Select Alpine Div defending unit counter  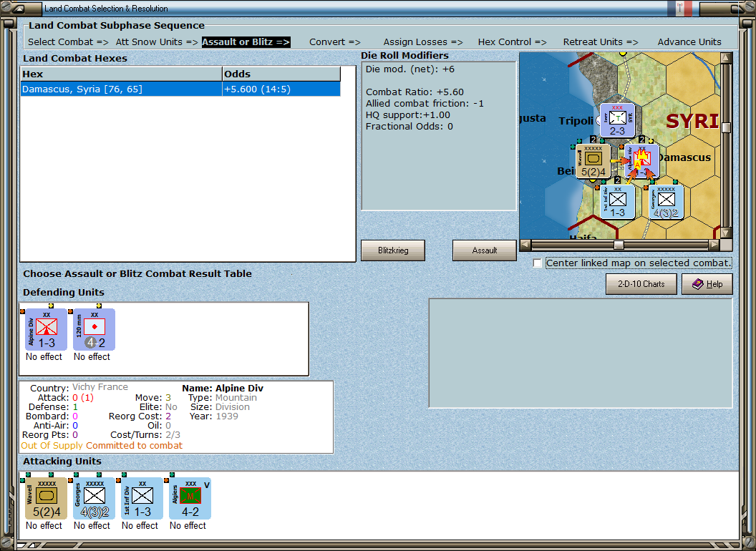46,330
